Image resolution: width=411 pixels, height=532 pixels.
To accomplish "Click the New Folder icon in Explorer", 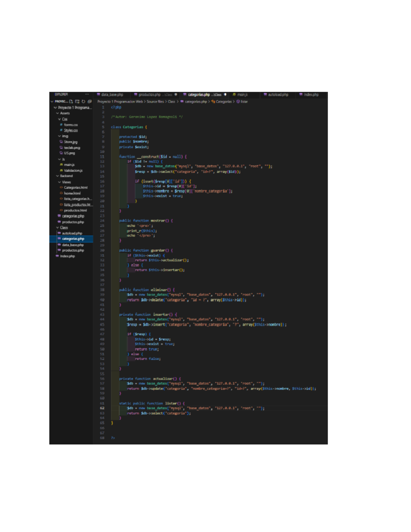I will point(77,101).
